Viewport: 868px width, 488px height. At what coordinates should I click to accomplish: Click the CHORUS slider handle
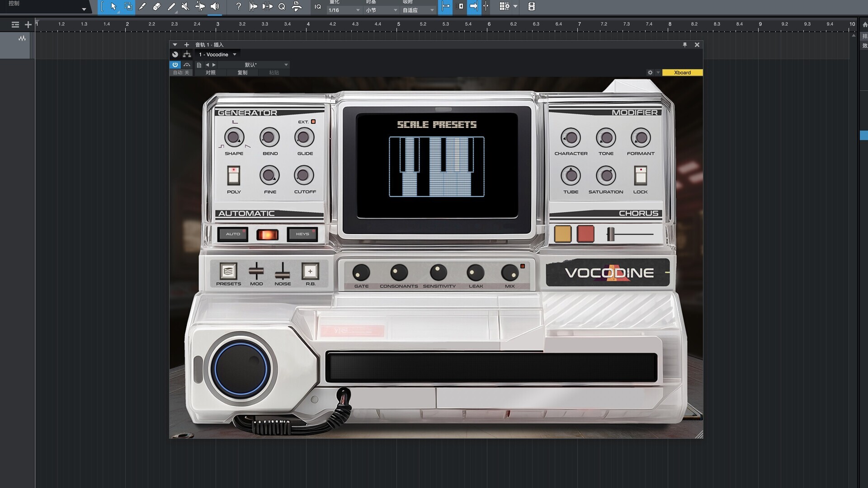pyautogui.click(x=611, y=234)
